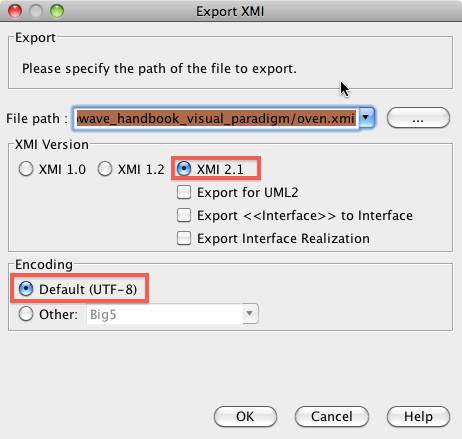Click the file path text field
Image resolution: width=462 pixels, height=439 pixels.
pos(216,118)
